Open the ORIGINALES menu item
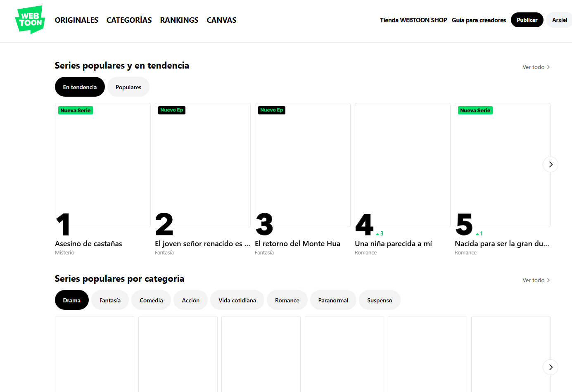This screenshot has width=572, height=392. [76, 20]
